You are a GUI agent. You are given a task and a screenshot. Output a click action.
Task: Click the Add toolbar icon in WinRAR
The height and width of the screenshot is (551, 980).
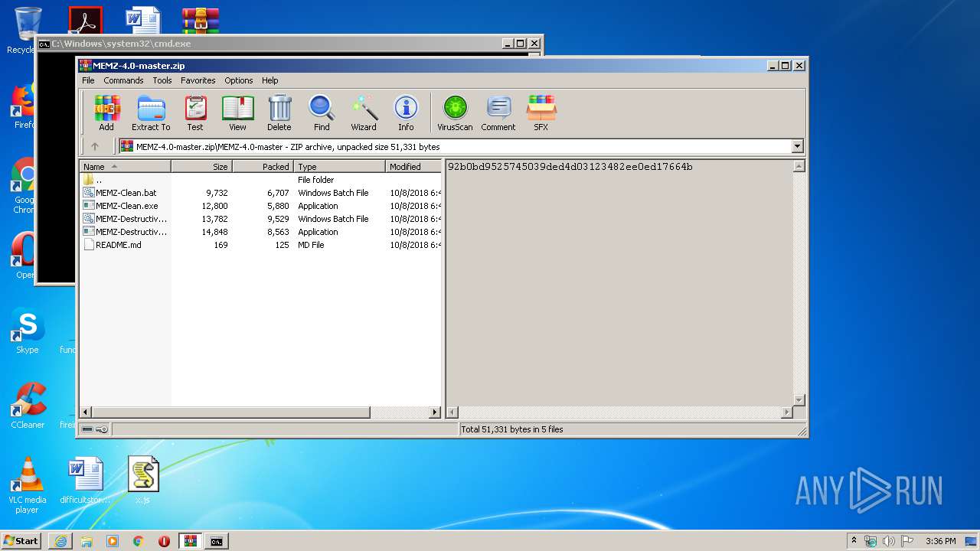click(106, 113)
